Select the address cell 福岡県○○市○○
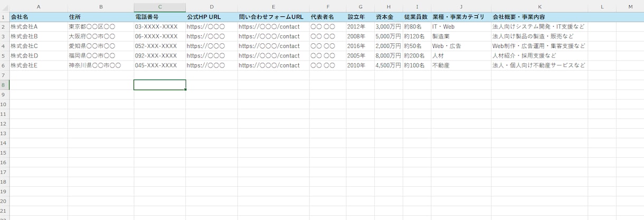 [x=101, y=55]
